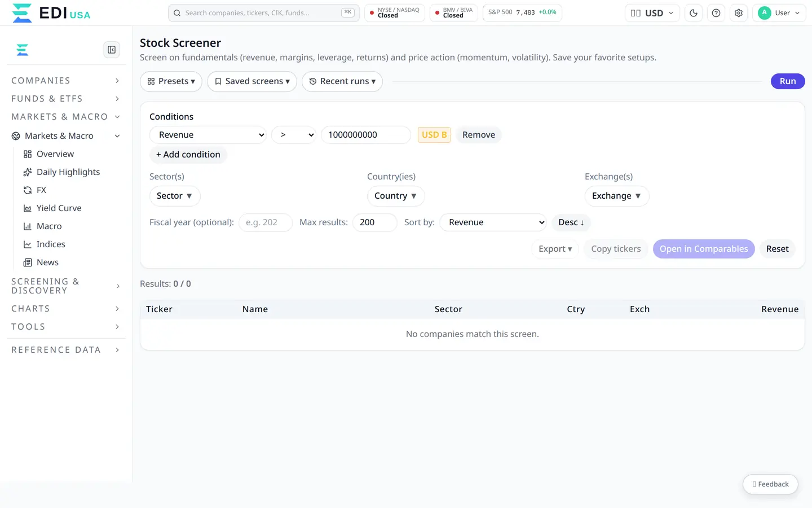This screenshot has width=812, height=508.
Task: Open the Macro page
Action: pos(49,226)
